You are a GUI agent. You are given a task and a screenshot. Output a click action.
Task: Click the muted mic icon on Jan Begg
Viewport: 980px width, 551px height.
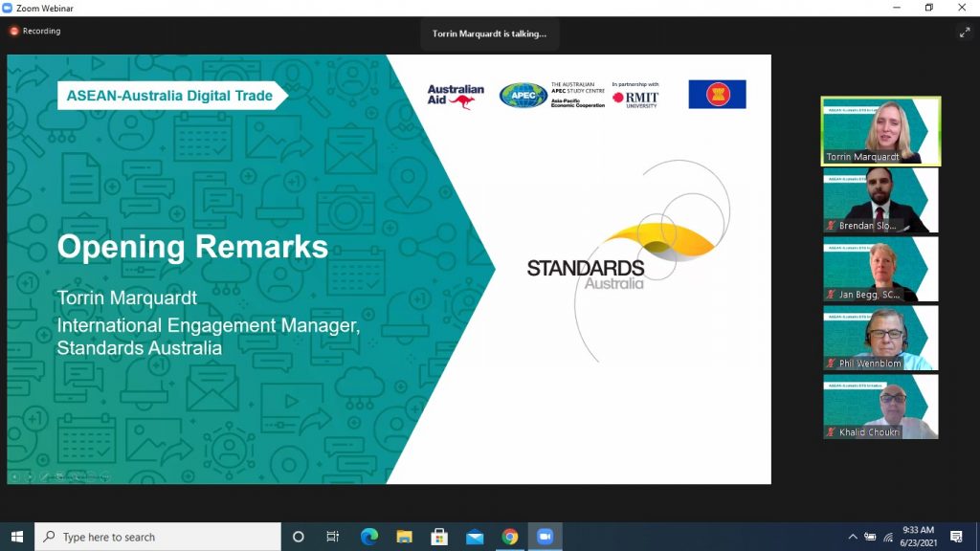(x=832, y=295)
